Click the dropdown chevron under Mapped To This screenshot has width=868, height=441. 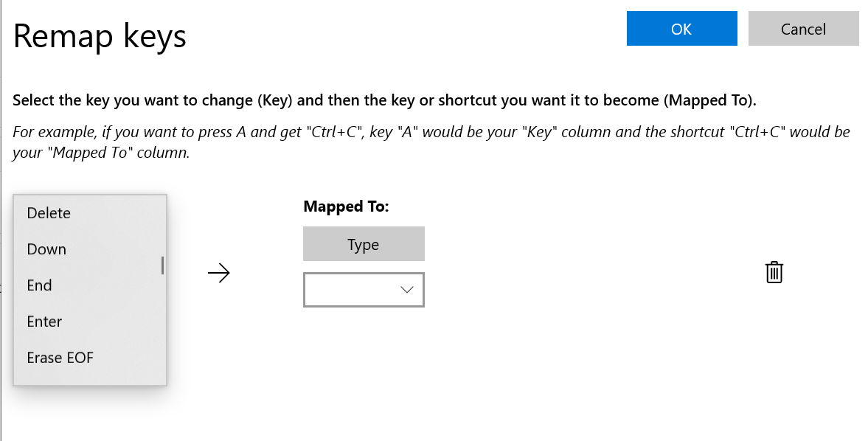pos(407,289)
